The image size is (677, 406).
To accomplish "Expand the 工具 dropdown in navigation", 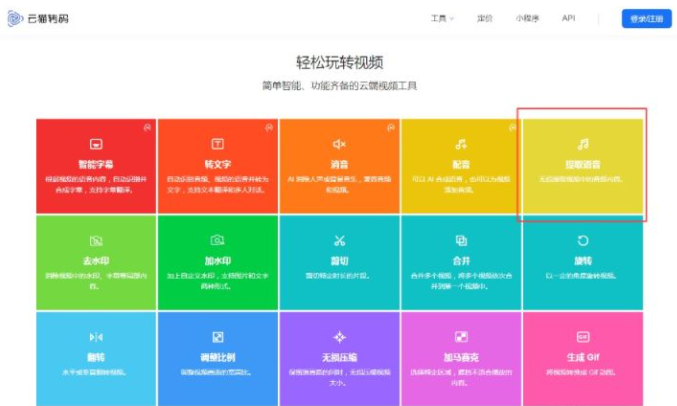I will tap(442, 18).
